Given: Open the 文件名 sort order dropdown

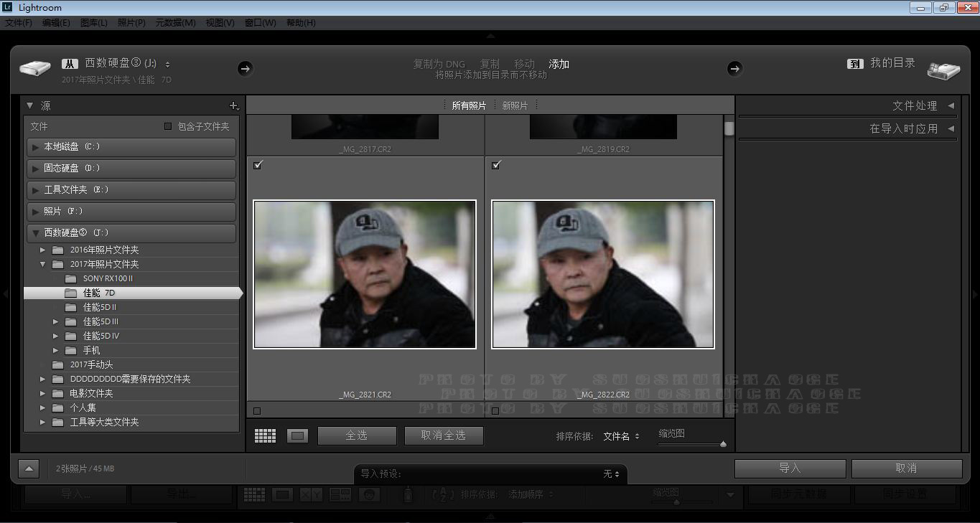Looking at the screenshot, I should 621,436.
